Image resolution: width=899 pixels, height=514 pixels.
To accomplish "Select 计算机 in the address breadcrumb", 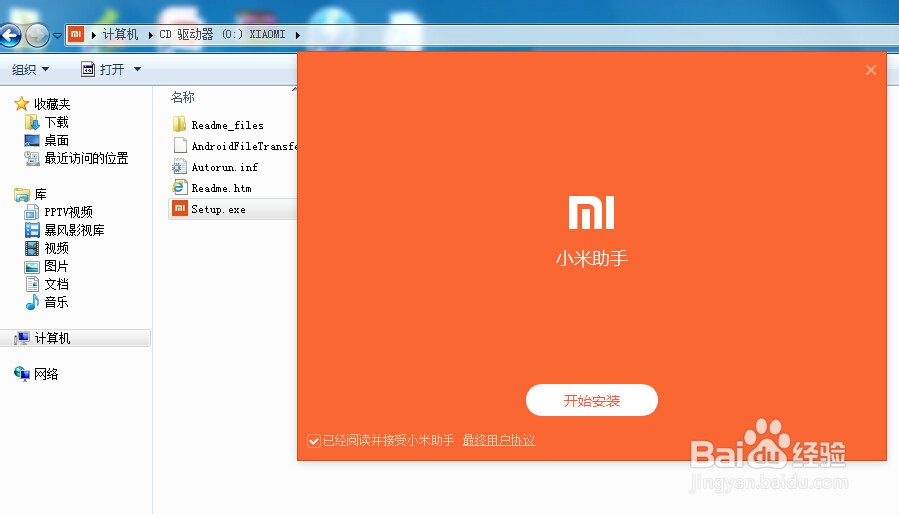I will click(x=120, y=34).
